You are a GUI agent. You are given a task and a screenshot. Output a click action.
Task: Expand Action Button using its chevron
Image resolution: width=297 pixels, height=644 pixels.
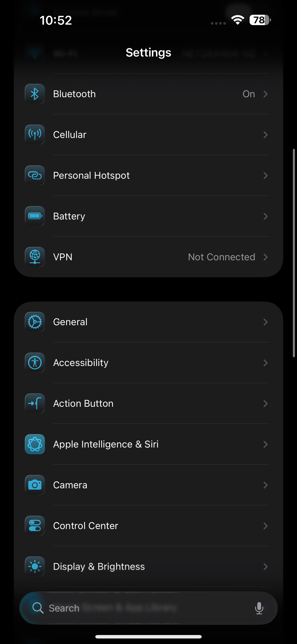(265, 404)
